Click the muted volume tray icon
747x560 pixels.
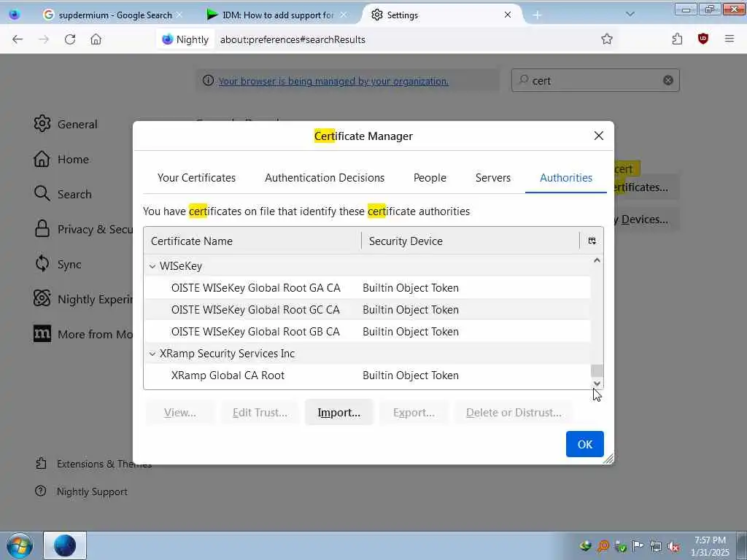(673, 546)
